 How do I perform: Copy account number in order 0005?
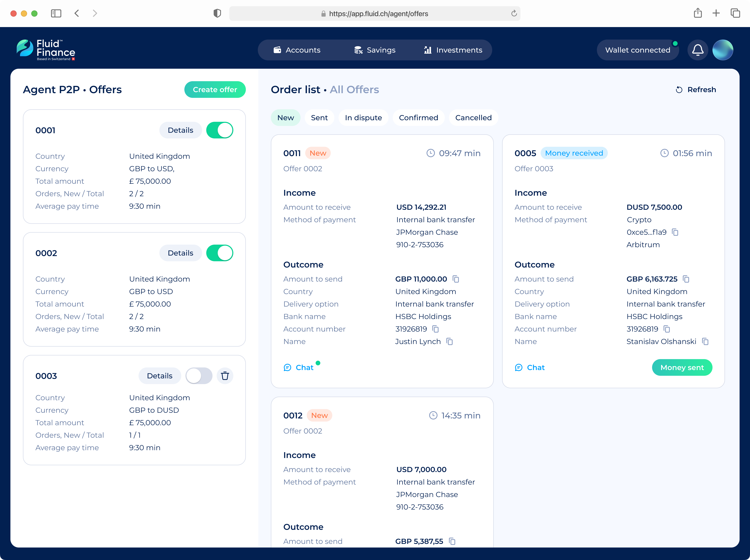[667, 329]
